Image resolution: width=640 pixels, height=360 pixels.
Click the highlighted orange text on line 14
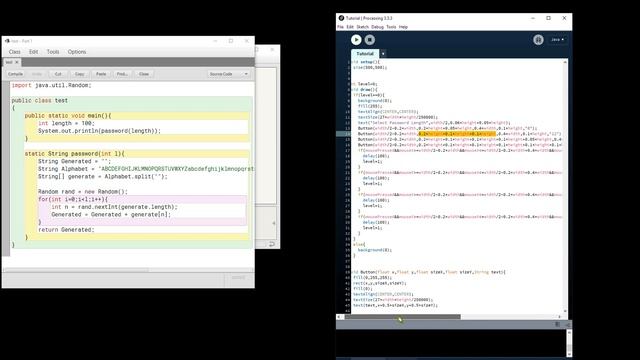(x=457, y=133)
